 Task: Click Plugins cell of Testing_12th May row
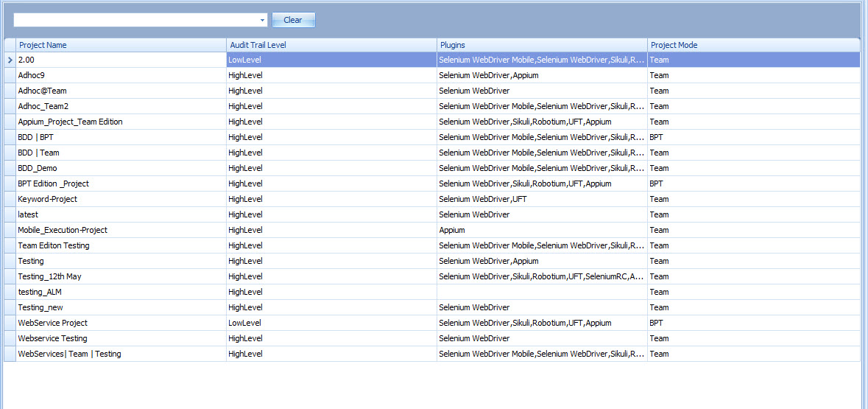541,276
